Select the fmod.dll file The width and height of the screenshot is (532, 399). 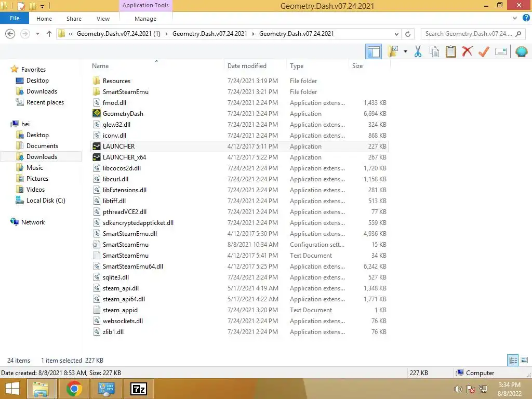pos(114,102)
